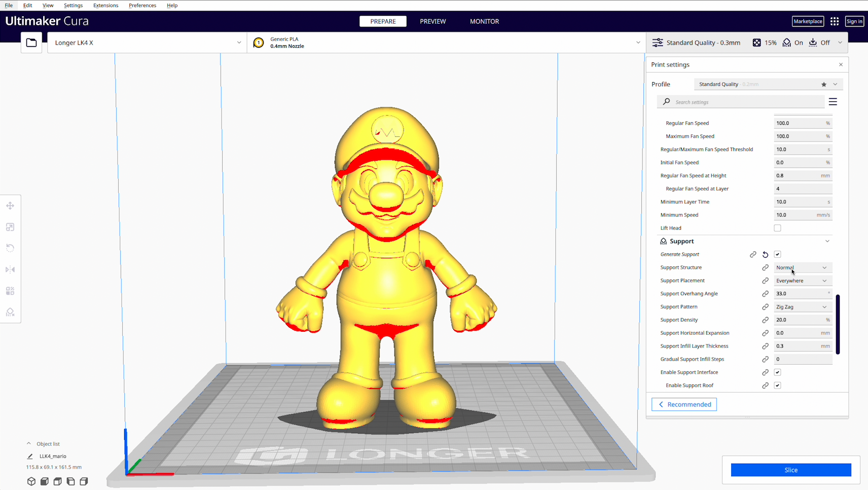Edit the Regular Fan Speed field
The height and width of the screenshot is (490, 868).
click(x=803, y=123)
